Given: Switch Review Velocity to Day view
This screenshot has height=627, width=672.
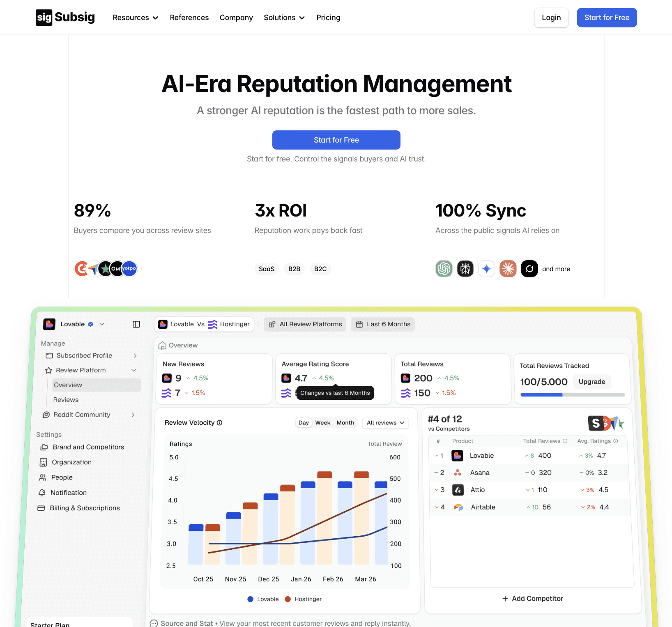Looking at the screenshot, I should [x=304, y=423].
